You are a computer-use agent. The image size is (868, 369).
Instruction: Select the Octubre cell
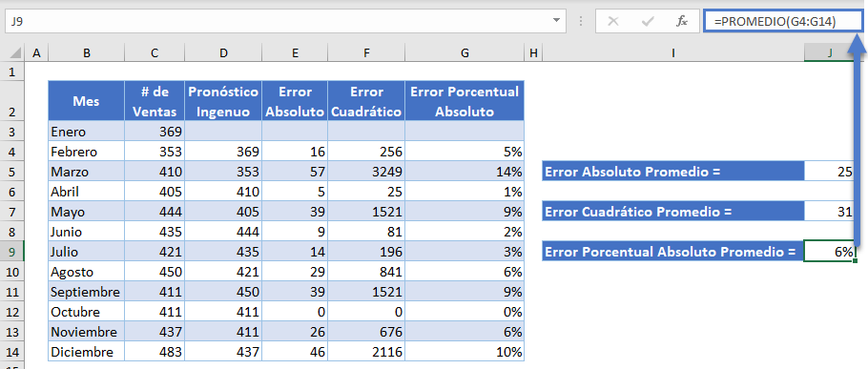click(87, 312)
